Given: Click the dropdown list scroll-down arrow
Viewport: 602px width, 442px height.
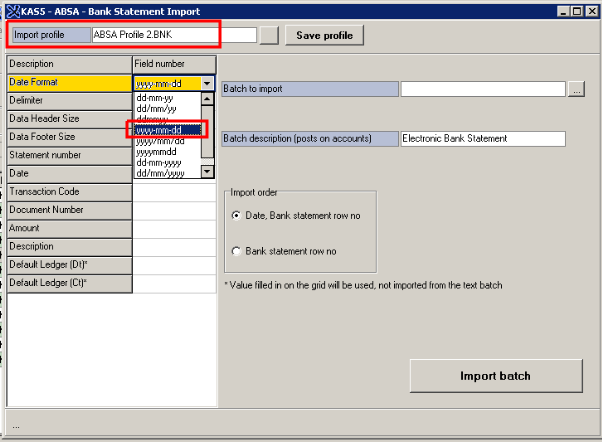Looking at the screenshot, I should (x=207, y=171).
